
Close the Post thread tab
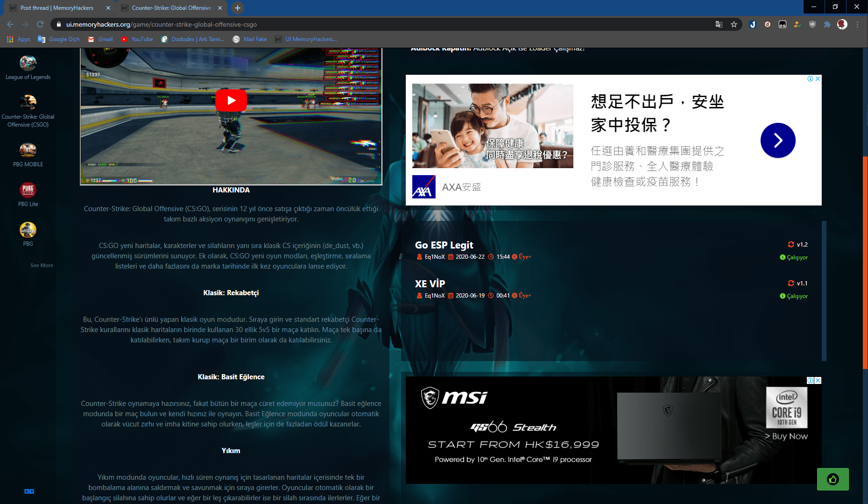[x=108, y=8]
